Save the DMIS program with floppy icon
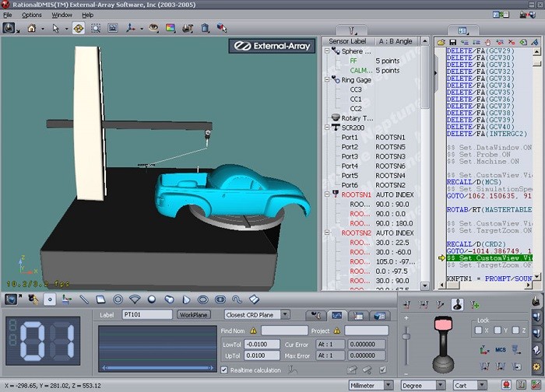The height and width of the screenshot is (392, 545). [x=452, y=41]
